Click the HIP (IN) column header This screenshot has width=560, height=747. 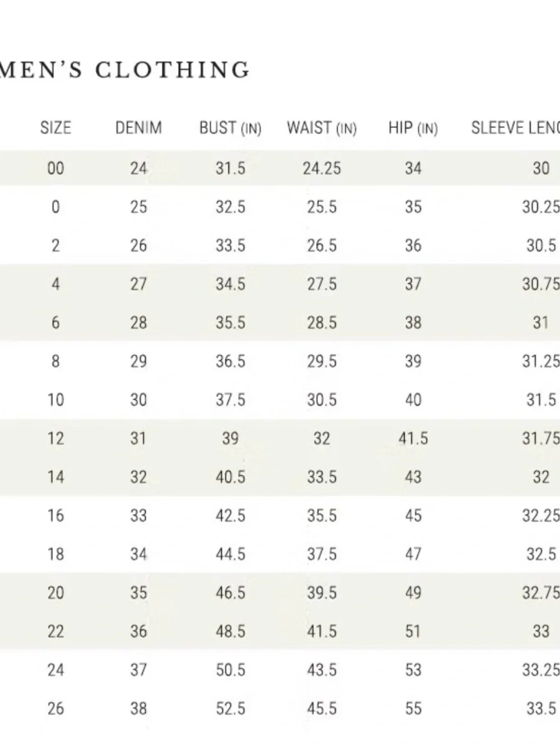(x=413, y=128)
